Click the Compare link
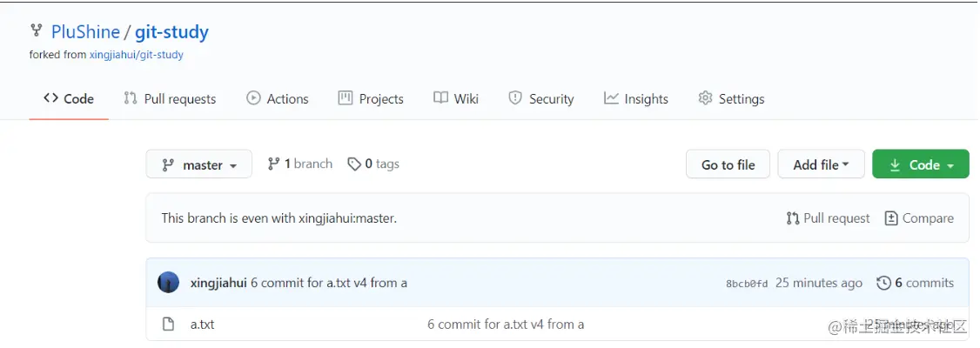The height and width of the screenshot is (348, 980). [919, 218]
